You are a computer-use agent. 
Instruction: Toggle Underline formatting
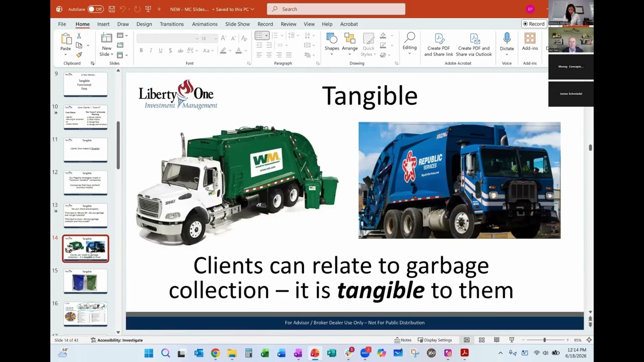160,51
